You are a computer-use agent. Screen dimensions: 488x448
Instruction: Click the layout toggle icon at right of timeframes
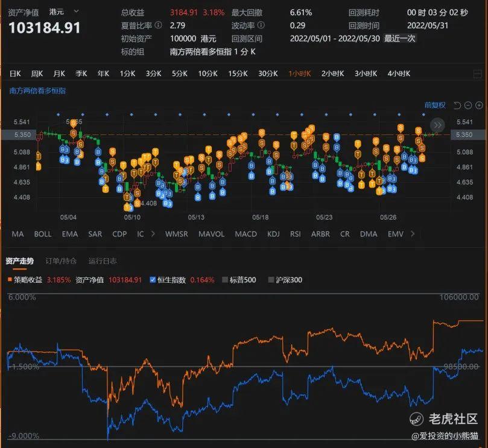click(x=478, y=74)
